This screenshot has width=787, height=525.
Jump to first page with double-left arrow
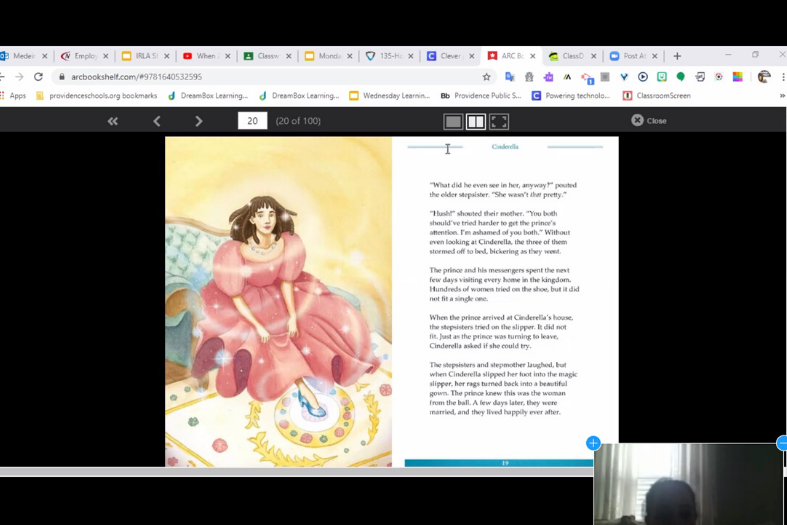pos(113,121)
